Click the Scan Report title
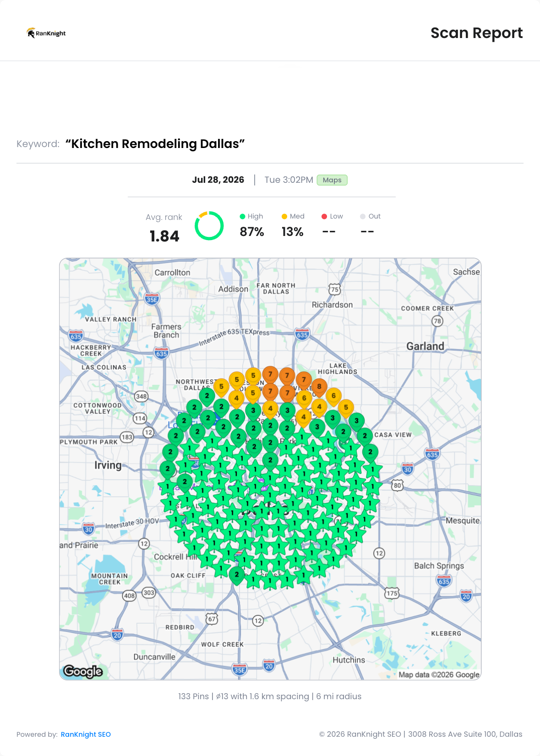 pos(477,33)
